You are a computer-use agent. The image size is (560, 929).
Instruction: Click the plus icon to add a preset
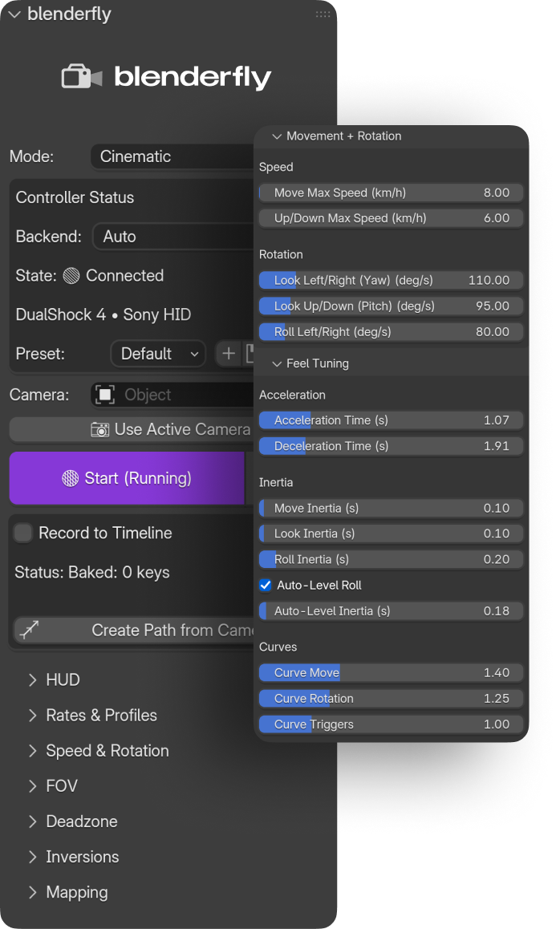tap(228, 353)
